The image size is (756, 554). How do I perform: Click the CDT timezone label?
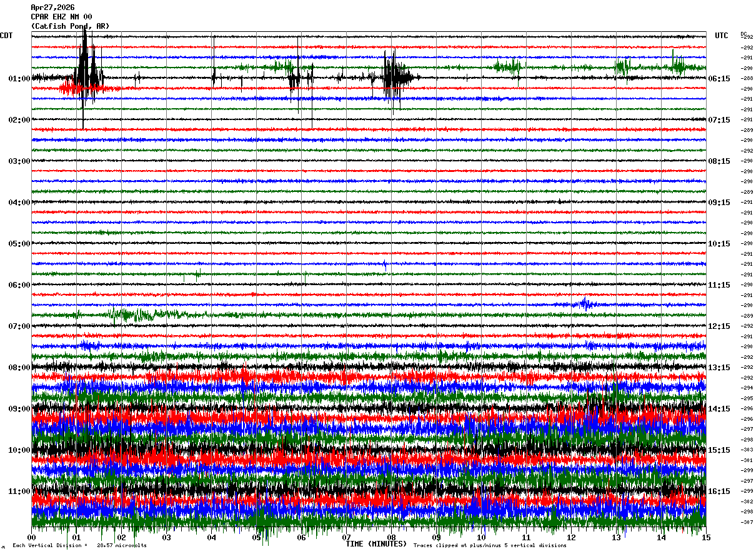tap(6, 36)
